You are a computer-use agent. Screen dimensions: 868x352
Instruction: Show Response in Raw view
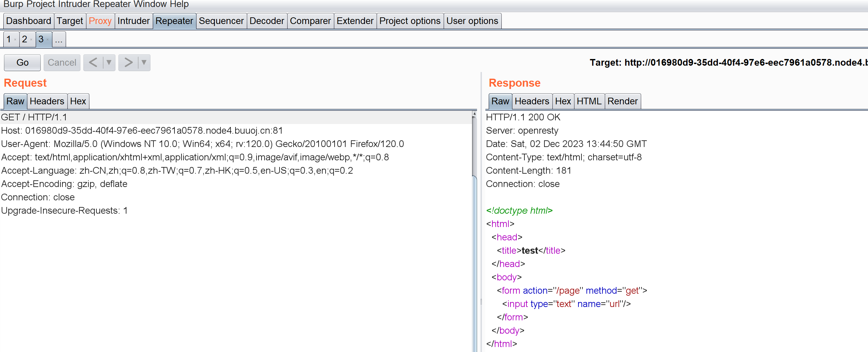(500, 101)
